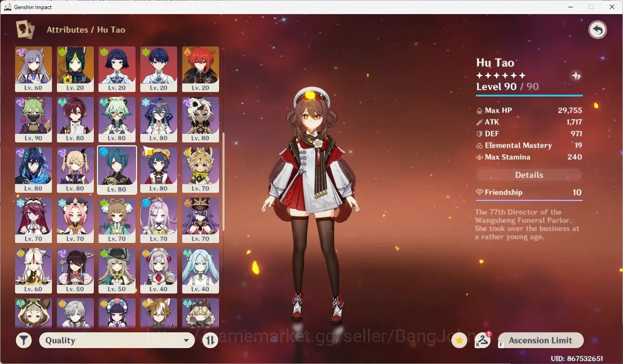Image resolution: width=623 pixels, height=364 pixels.
Task: Select Tighnari with fox ears
Action: 75,69
